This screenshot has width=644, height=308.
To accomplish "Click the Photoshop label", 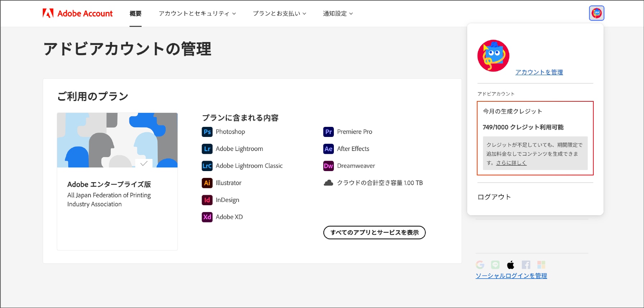I will tap(230, 132).
